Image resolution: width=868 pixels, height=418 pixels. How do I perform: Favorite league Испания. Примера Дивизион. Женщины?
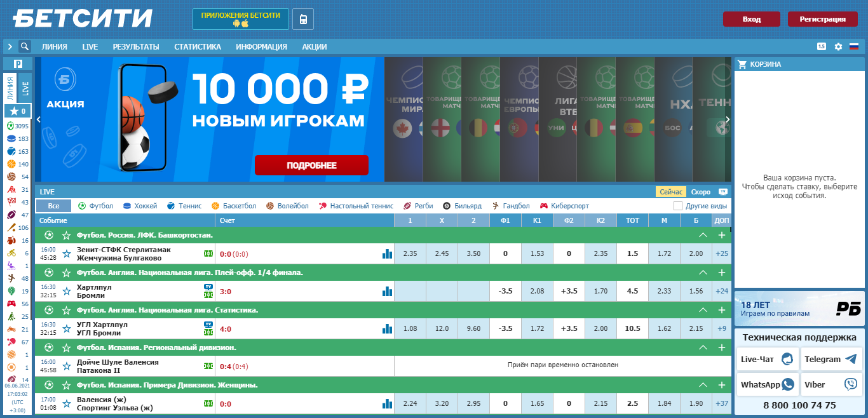[66, 385]
